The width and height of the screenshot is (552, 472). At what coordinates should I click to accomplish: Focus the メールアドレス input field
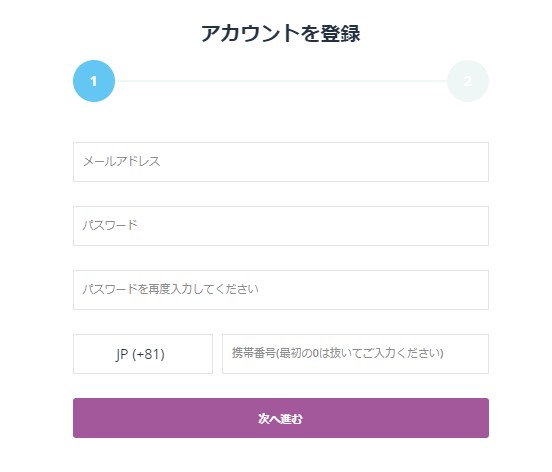pos(281,162)
